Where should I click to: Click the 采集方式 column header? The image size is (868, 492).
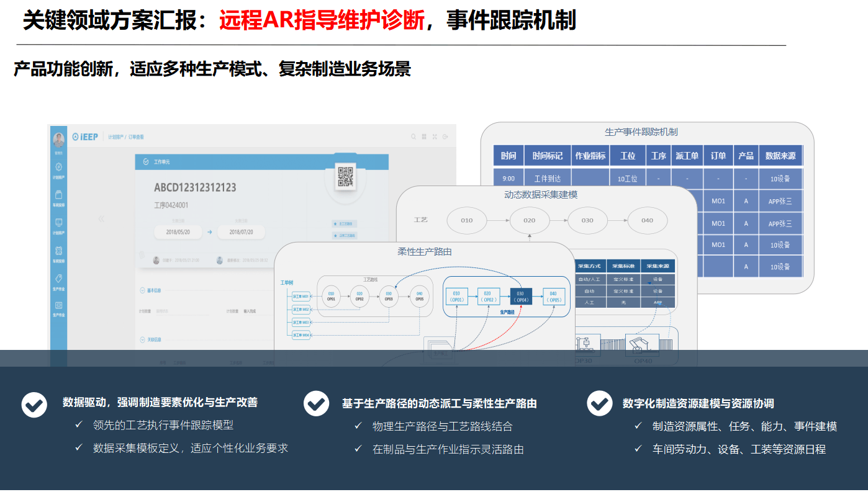[x=589, y=266]
